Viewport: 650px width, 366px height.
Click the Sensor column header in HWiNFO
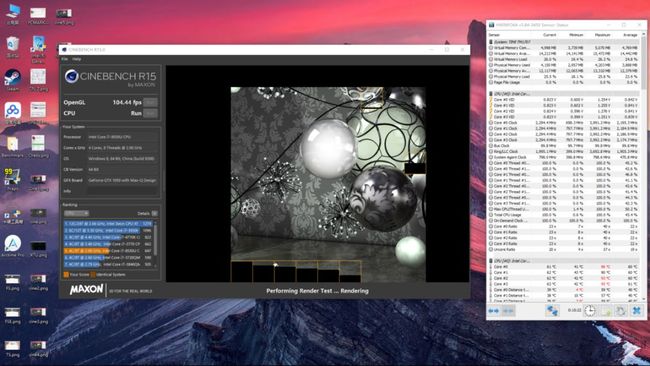[494, 35]
